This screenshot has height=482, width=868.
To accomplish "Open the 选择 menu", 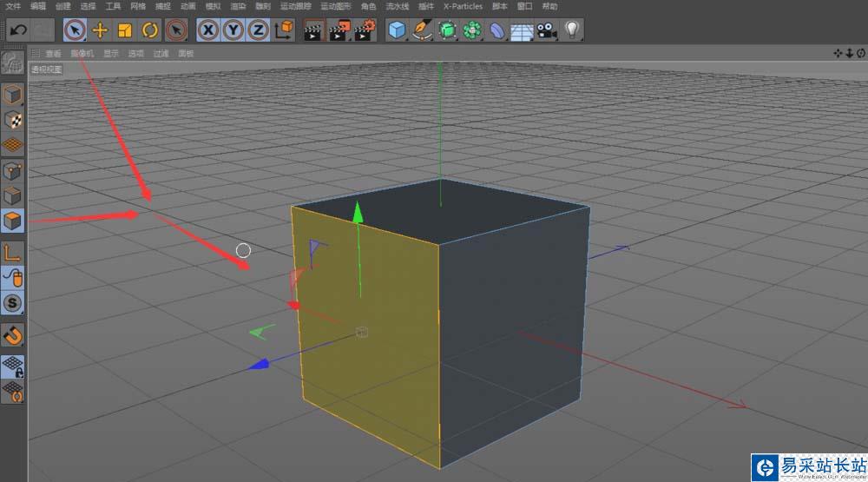I will coord(88,6).
